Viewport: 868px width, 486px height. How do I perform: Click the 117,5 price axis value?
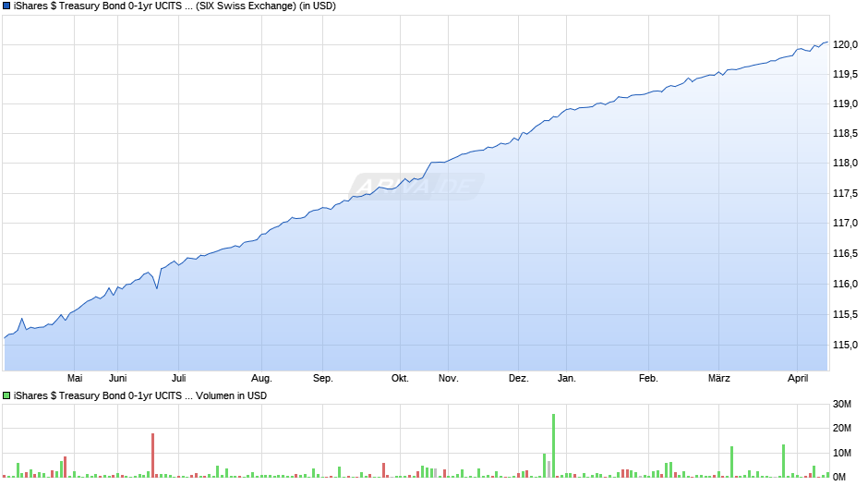click(x=845, y=193)
